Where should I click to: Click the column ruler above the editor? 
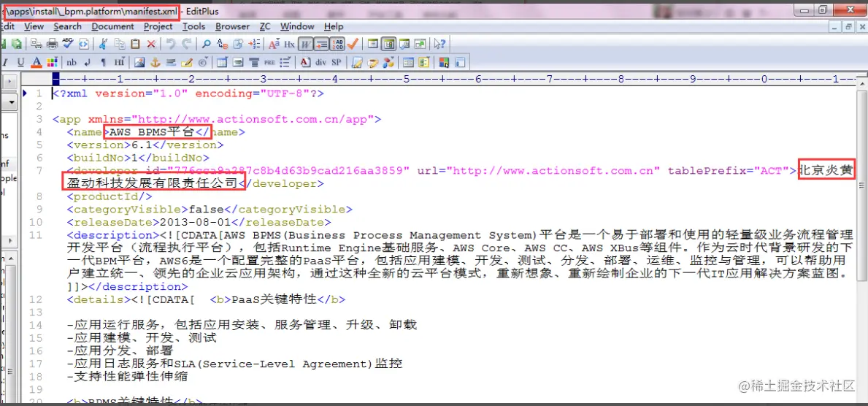point(454,79)
